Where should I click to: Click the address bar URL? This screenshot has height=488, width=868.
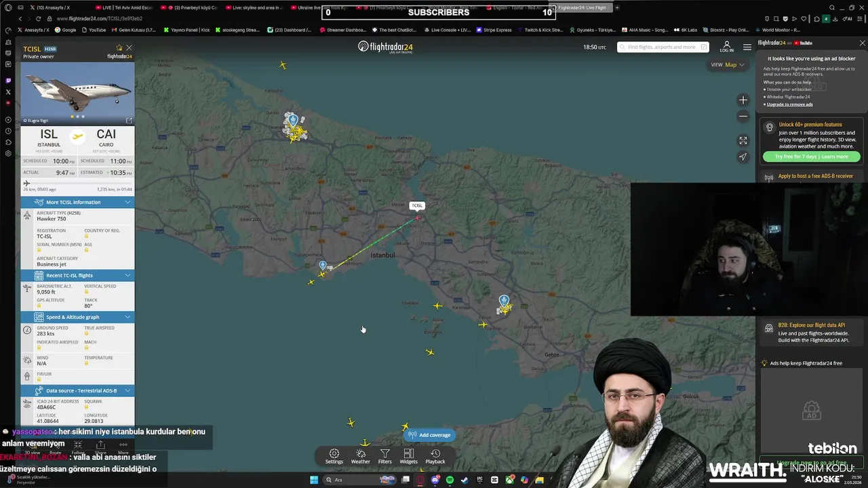(x=100, y=19)
